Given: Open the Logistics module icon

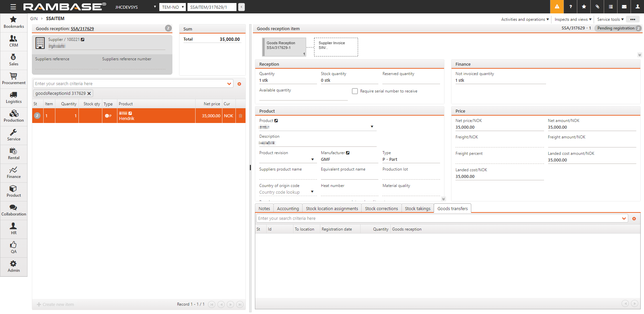Looking at the screenshot, I should (x=13, y=98).
